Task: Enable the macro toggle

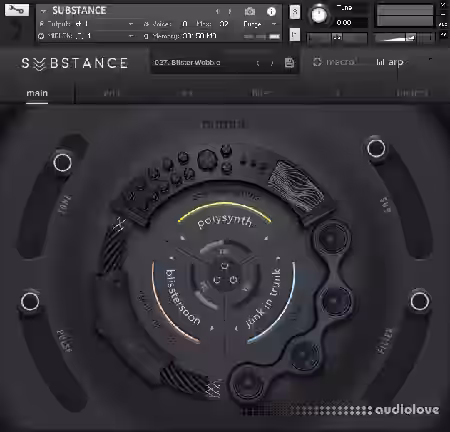Action: 335,62
